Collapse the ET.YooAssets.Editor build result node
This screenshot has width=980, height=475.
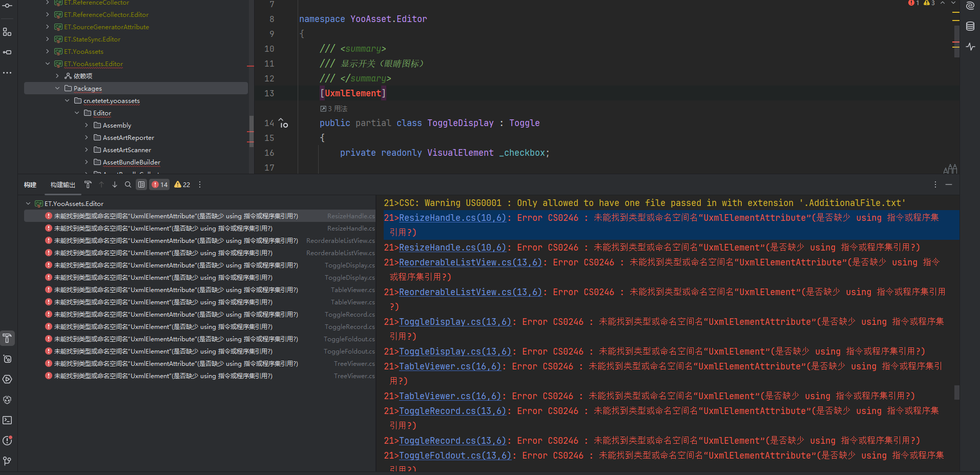[x=28, y=203]
